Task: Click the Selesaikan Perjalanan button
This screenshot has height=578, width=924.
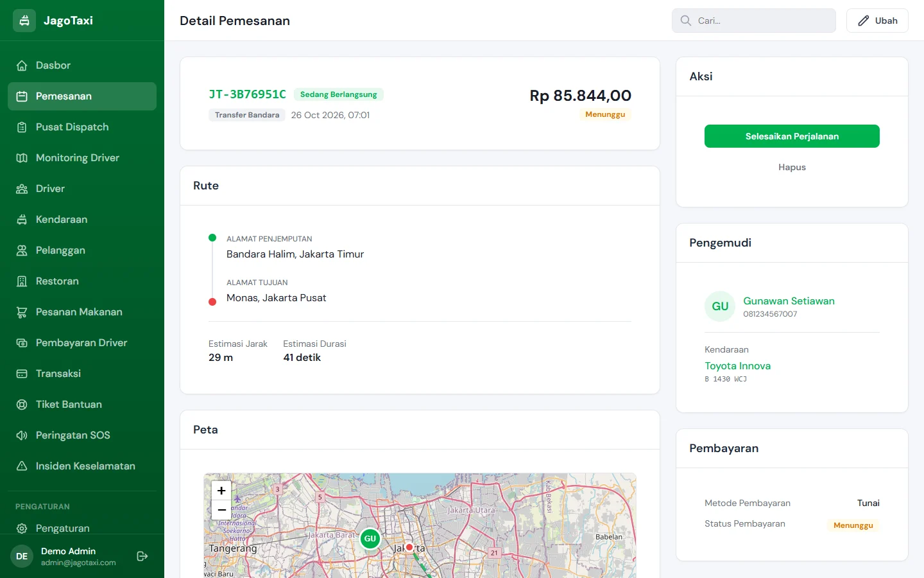Action: pos(792,136)
